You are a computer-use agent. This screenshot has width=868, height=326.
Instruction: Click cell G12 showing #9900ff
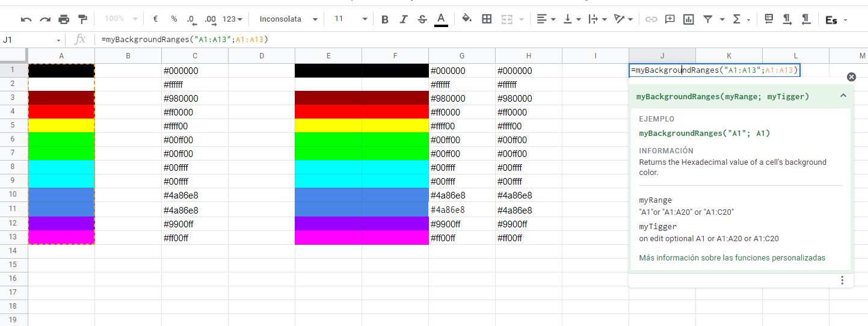[462, 224]
